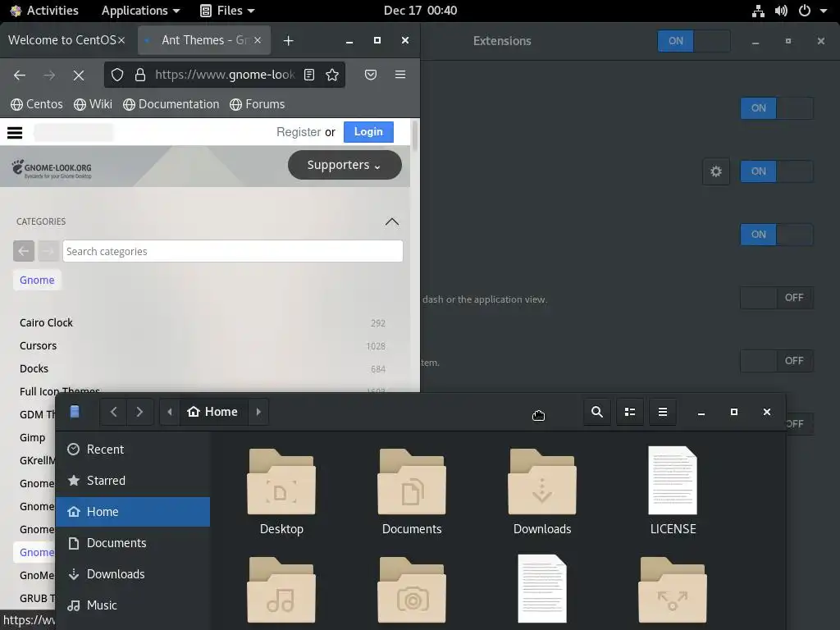The image size is (840, 630).
Task: Click the Gnome category tag
Action: (x=37, y=281)
